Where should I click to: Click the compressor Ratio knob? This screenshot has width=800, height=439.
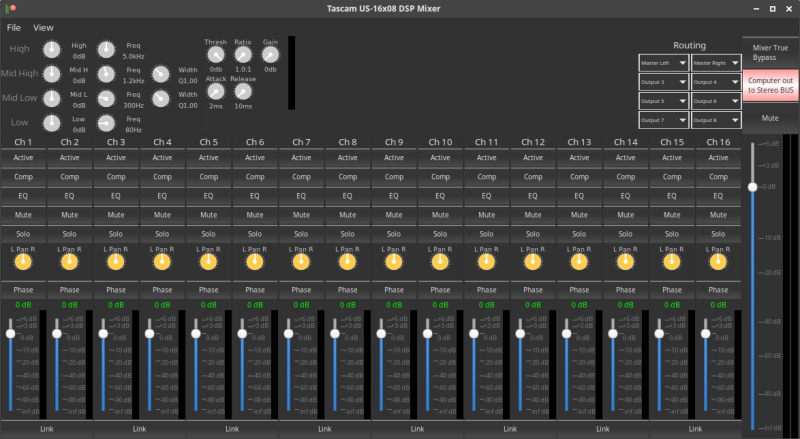(243, 55)
